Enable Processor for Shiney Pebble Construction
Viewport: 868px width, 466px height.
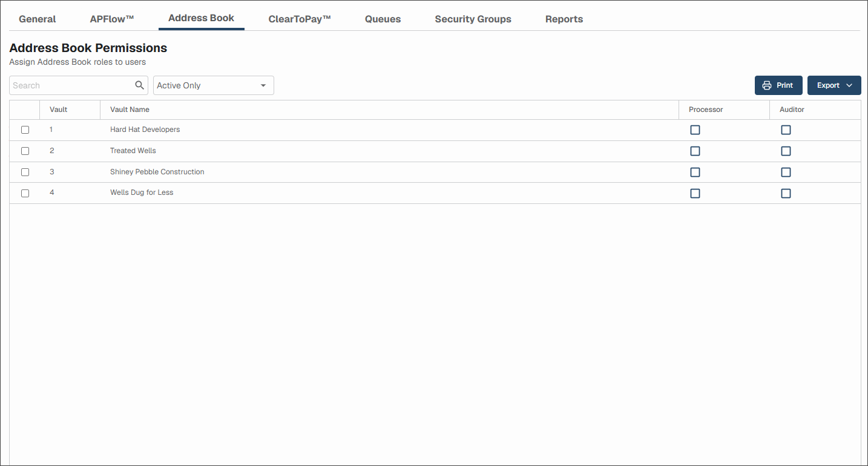[x=695, y=172]
